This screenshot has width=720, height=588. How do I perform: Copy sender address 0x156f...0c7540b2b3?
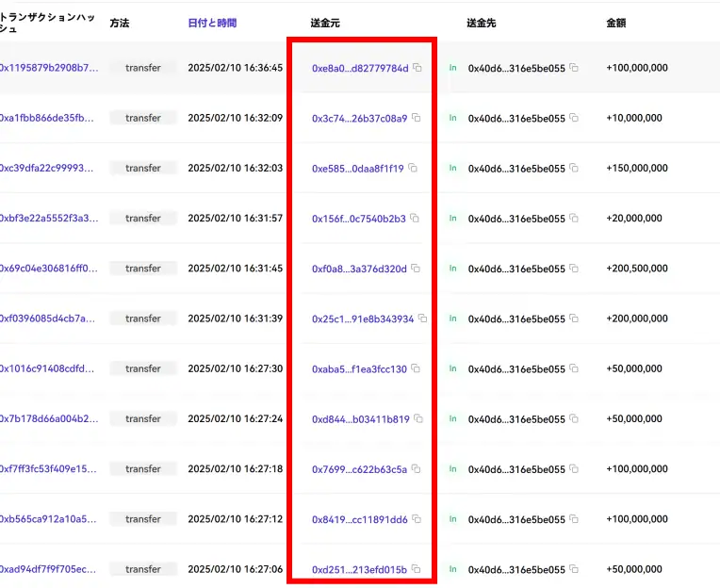[414, 218]
